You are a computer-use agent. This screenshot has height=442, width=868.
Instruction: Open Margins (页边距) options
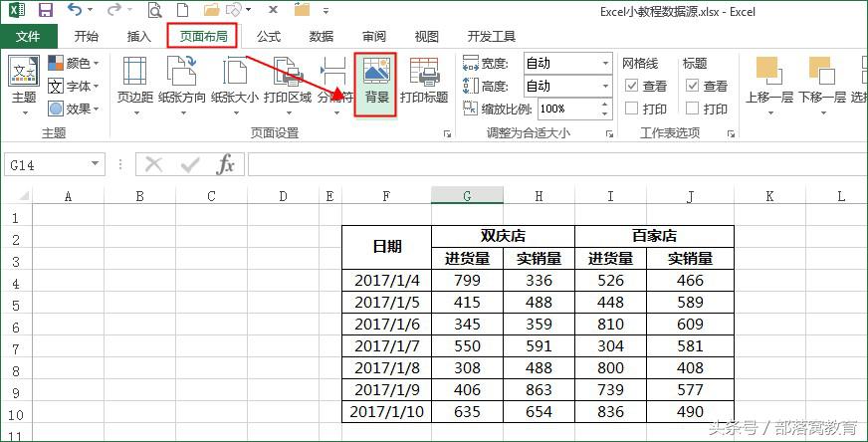point(135,86)
